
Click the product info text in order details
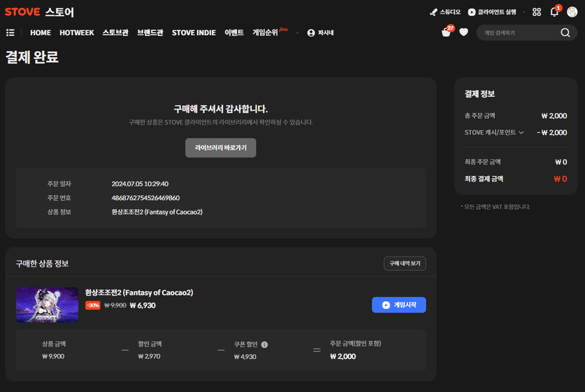157,212
